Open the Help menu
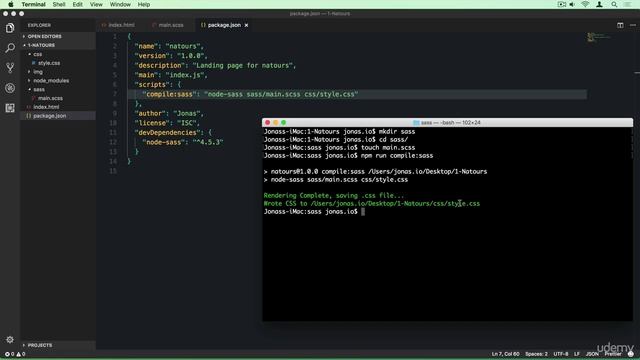Screen dimensions: 640x360 144,4
